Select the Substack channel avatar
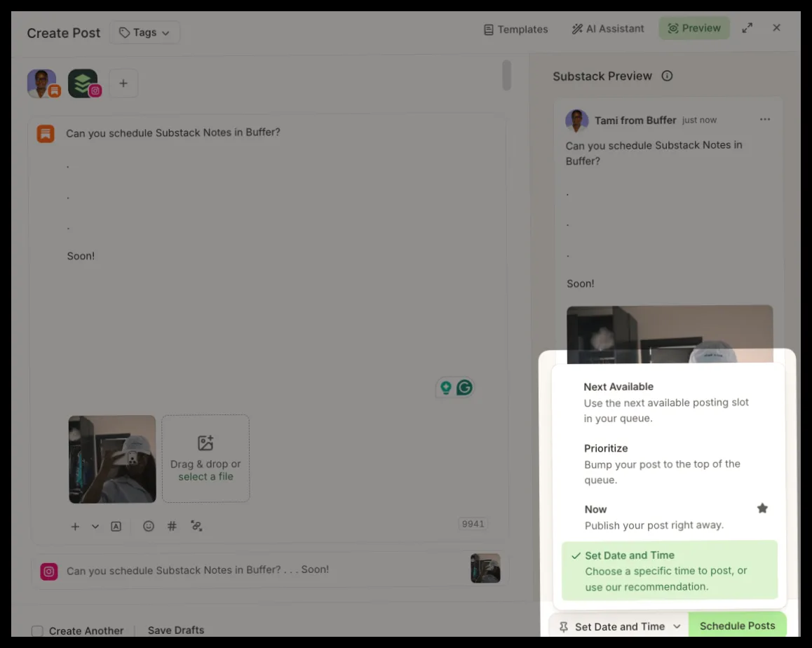 coord(43,83)
